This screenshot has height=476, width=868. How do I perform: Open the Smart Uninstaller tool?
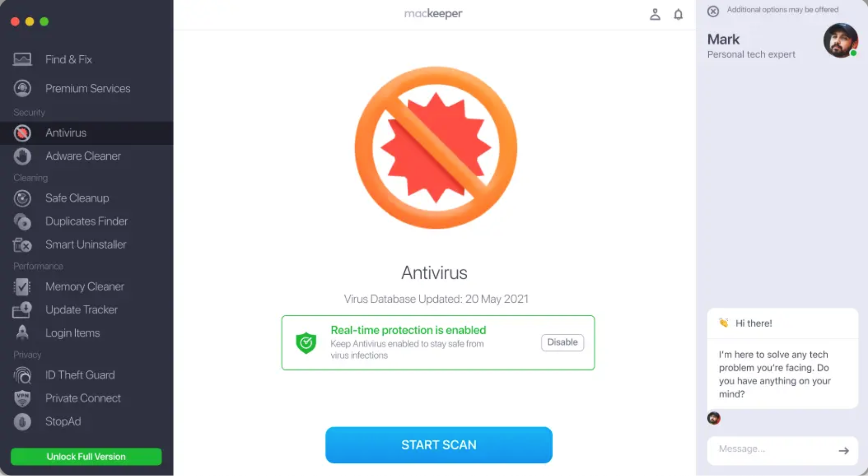click(x=86, y=244)
